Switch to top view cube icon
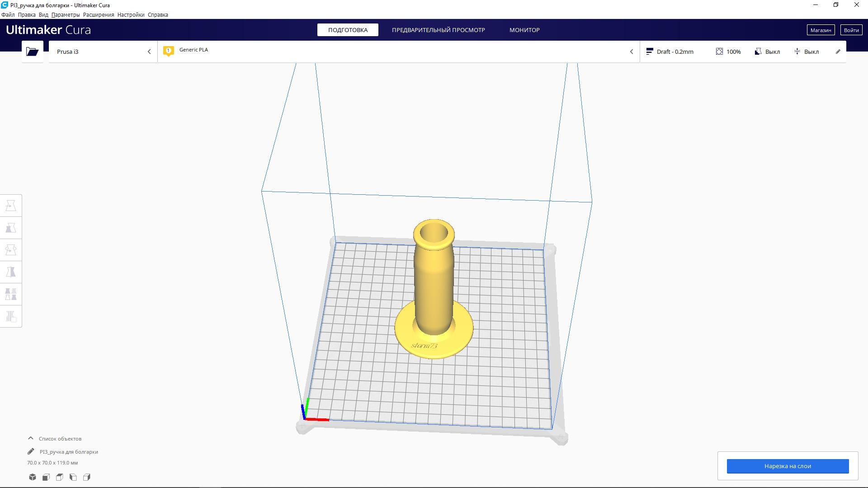Viewport: 868px width, 488px height. 60,477
